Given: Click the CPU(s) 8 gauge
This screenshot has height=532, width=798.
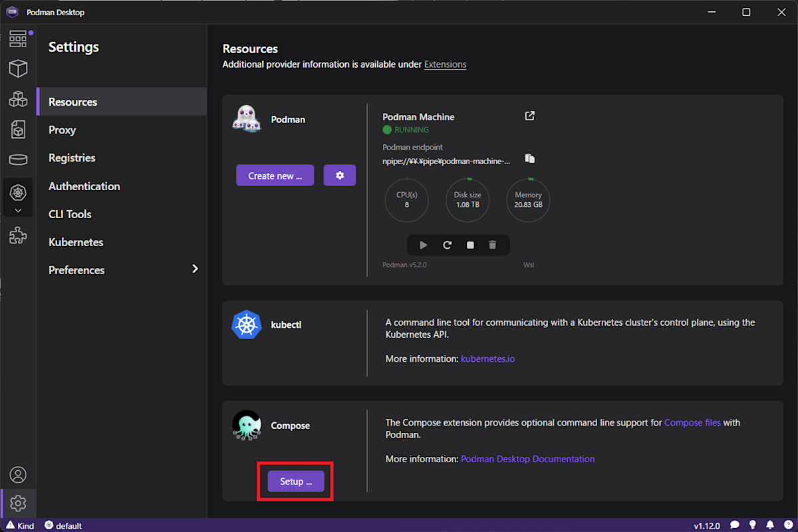Looking at the screenshot, I should click(x=407, y=200).
